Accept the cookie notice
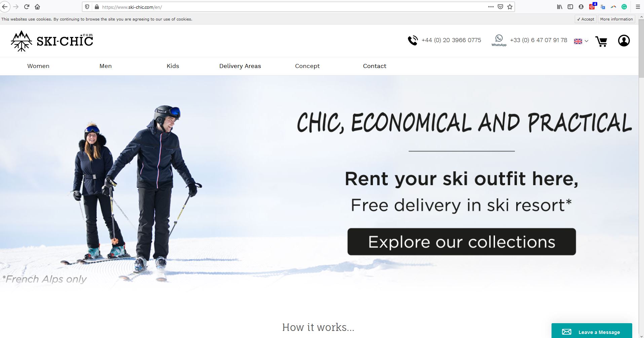 [x=585, y=19]
